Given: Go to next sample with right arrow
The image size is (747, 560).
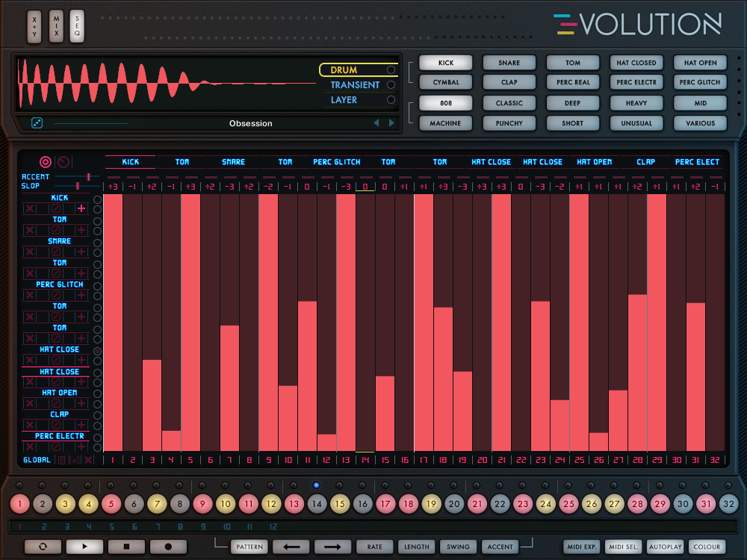Looking at the screenshot, I should coord(391,123).
